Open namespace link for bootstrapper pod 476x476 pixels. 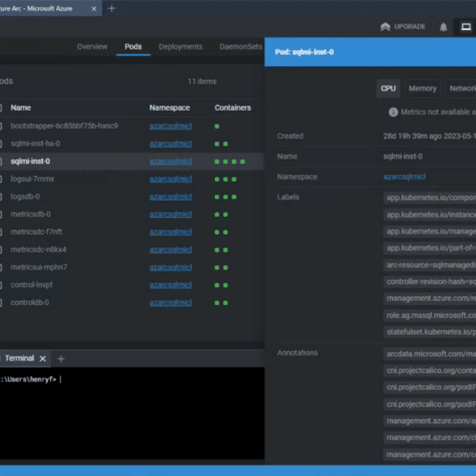pyautogui.click(x=171, y=126)
